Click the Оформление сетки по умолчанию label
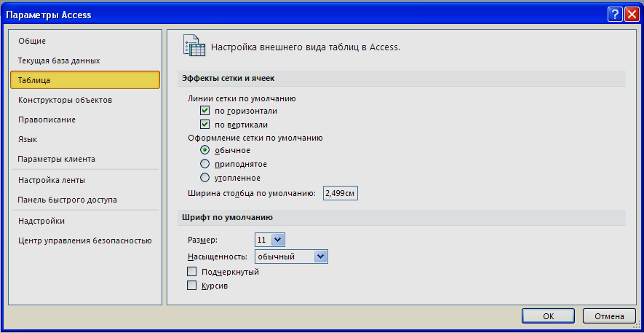The height and width of the screenshot is (333, 644). coord(255,138)
